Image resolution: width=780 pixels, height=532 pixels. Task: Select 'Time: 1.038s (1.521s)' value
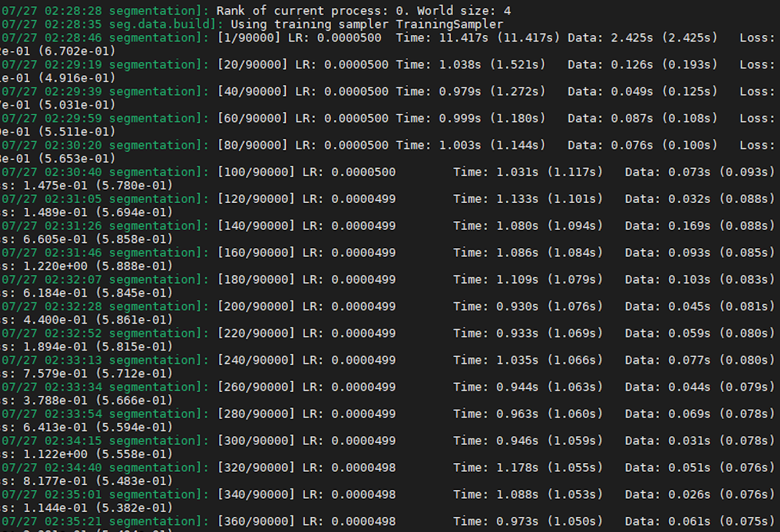471,65
